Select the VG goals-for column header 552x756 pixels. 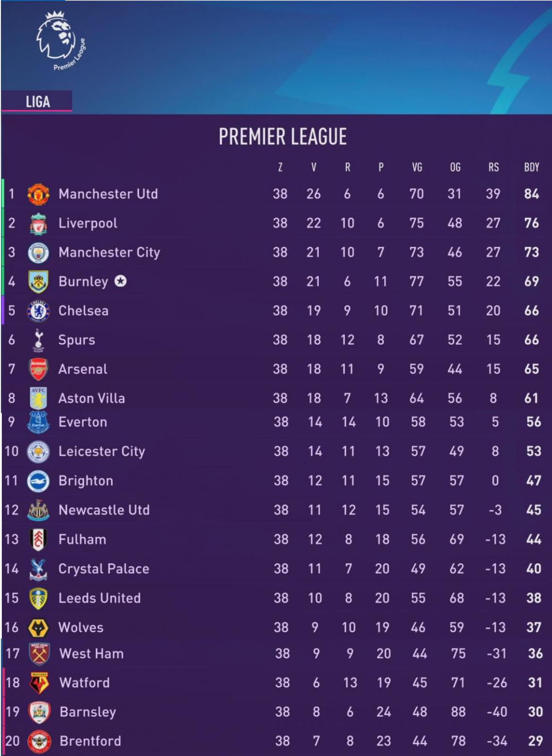[417, 167]
